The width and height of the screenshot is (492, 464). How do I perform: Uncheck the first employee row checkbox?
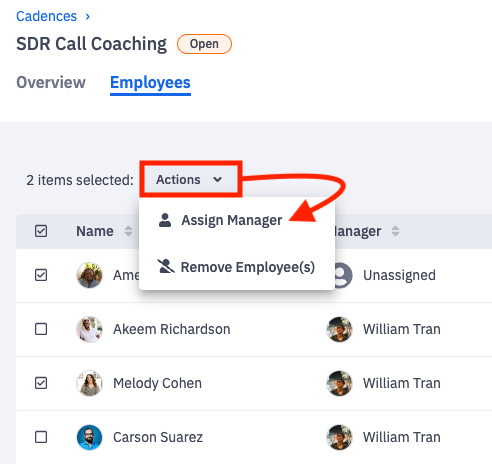pyautogui.click(x=41, y=275)
